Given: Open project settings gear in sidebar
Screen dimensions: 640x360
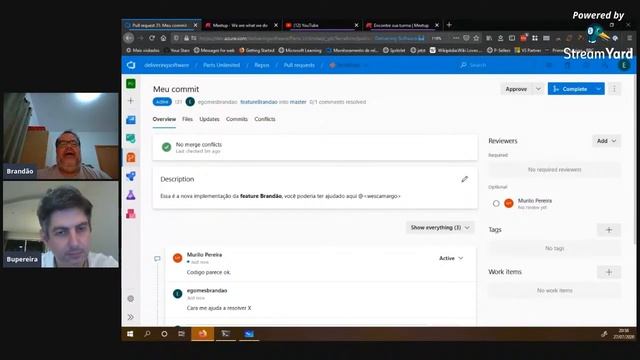Looking at the screenshot, I should click(131, 299).
